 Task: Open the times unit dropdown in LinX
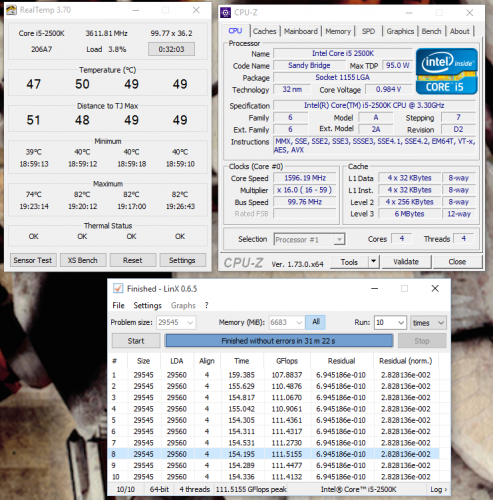click(428, 322)
